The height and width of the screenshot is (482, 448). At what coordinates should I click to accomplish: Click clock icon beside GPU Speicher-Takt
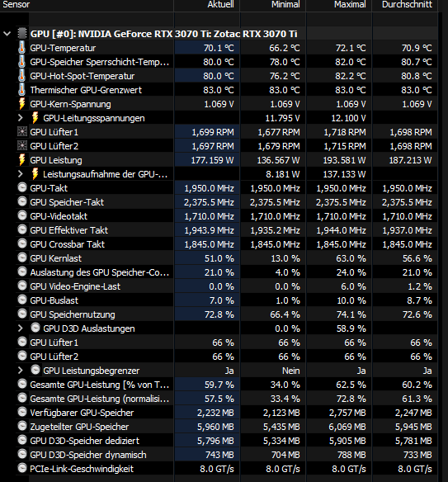(x=22, y=201)
